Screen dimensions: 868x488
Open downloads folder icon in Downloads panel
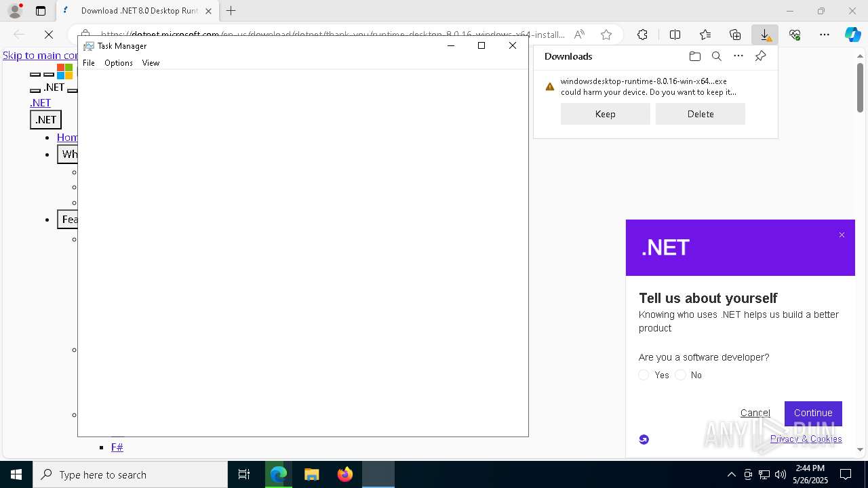(x=694, y=56)
